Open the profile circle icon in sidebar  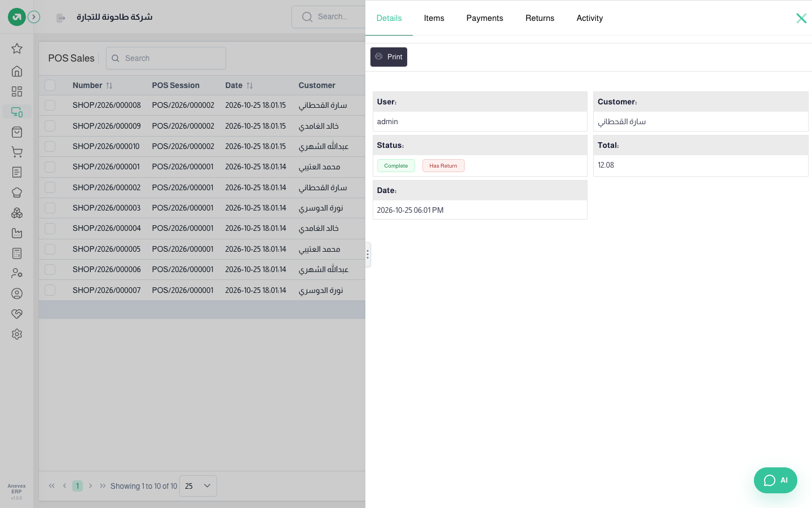point(17,294)
